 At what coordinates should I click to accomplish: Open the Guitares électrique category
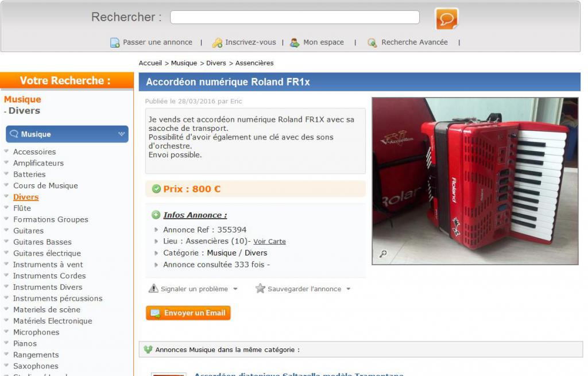point(47,253)
